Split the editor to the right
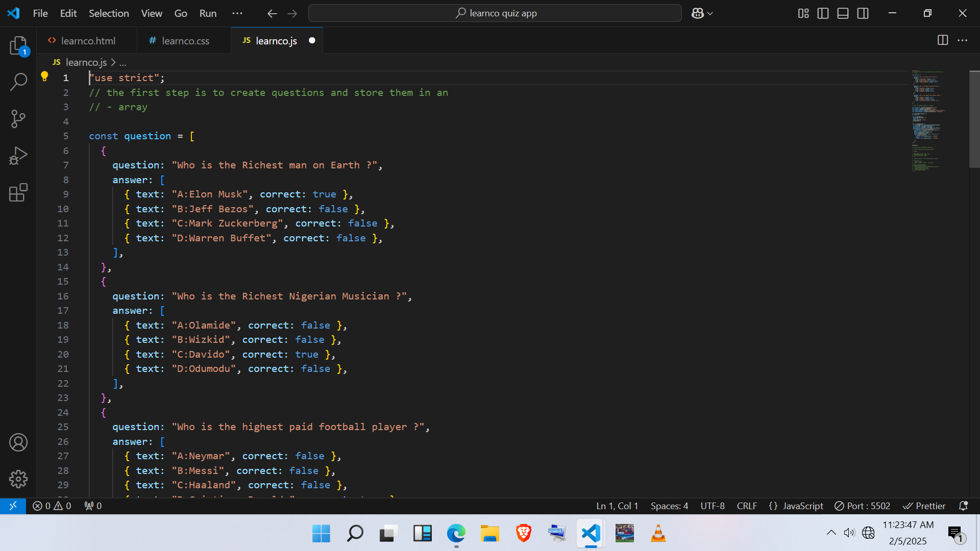980x551 pixels. tap(943, 40)
